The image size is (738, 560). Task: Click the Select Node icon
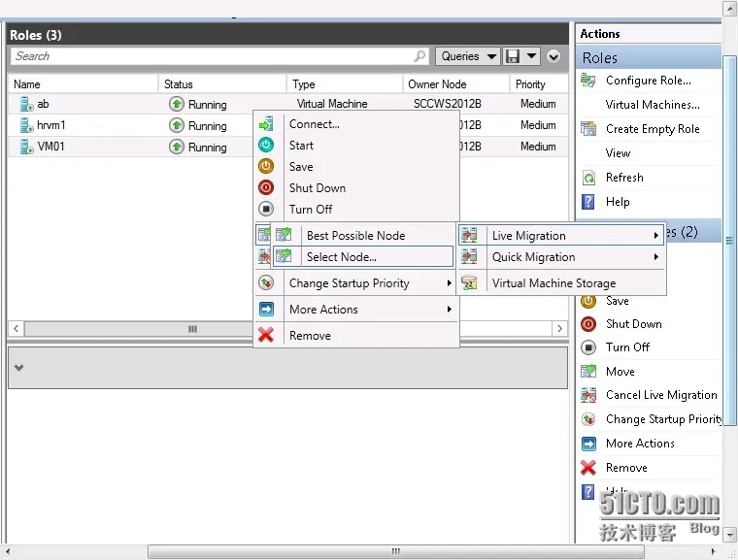point(284,256)
